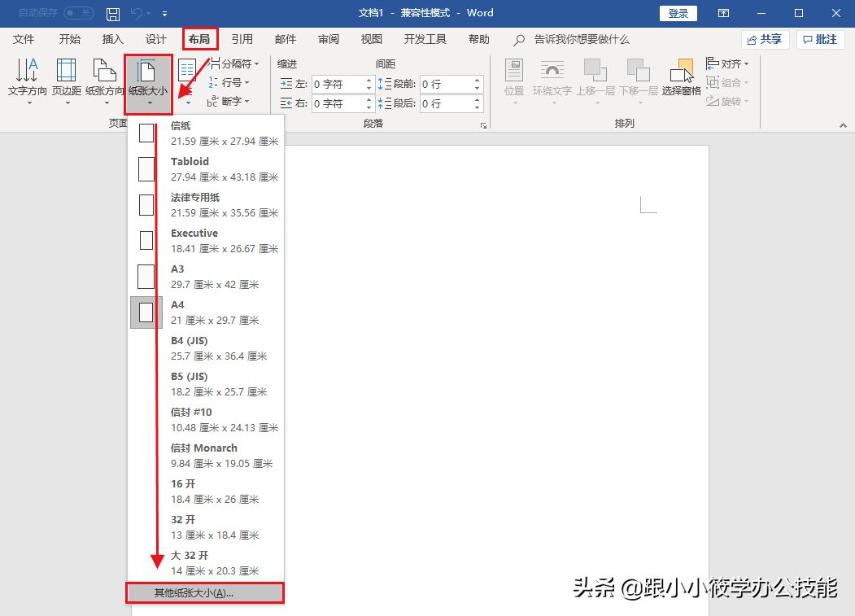Switch to the 视图 ribbon tab
855x616 pixels.
[371, 38]
